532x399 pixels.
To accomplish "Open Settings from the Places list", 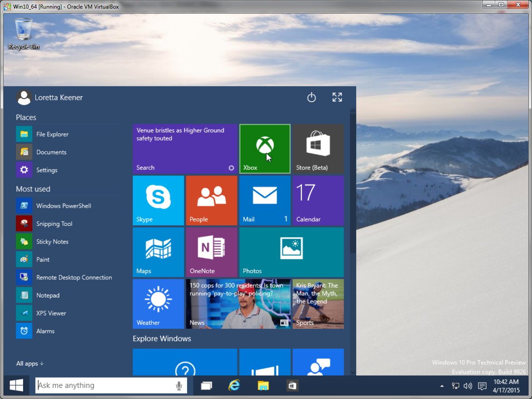I will tap(47, 170).
